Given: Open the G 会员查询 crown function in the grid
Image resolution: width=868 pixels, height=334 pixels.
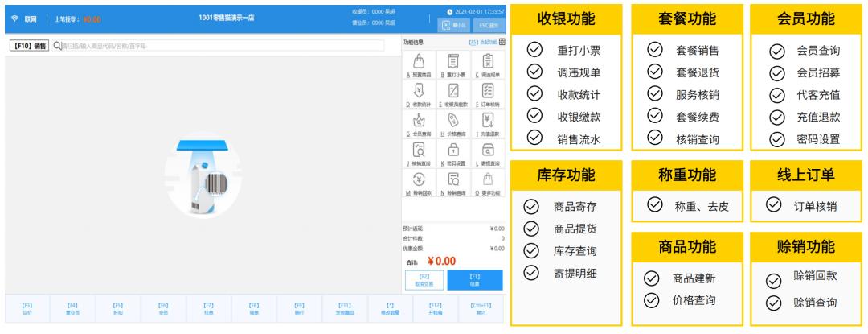Looking at the screenshot, I should (x=419, y=123).
